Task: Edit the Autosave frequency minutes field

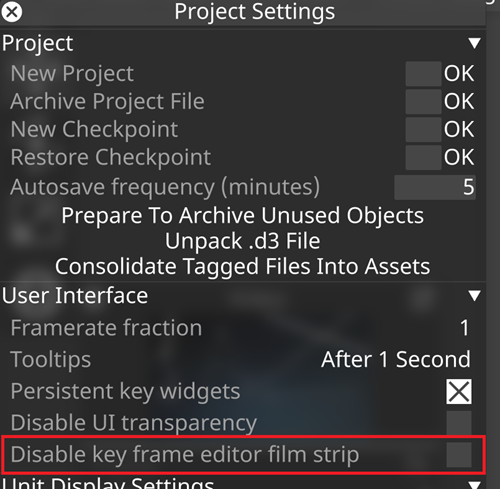Action: pos(435,187)
